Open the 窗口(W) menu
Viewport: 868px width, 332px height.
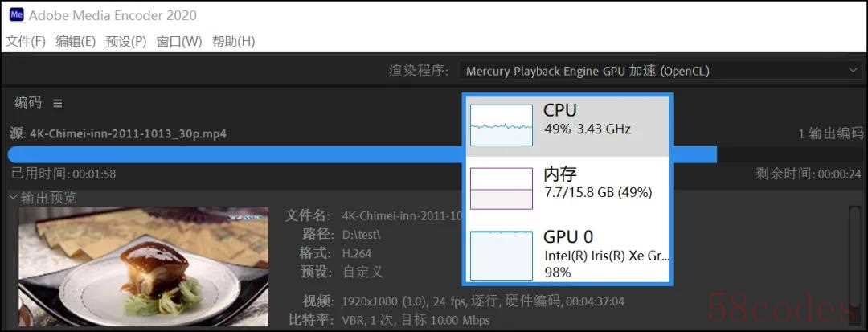pyautogui.click(x=179, y=41)
